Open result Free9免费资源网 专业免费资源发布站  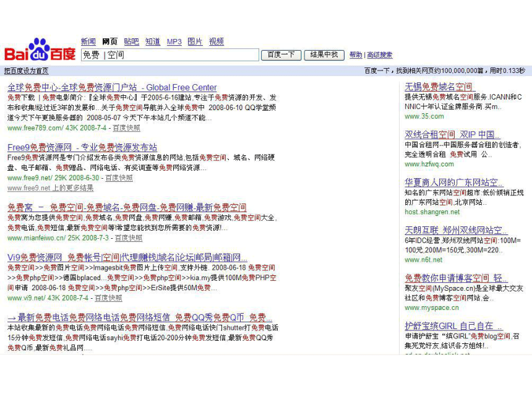pos(82,147)
